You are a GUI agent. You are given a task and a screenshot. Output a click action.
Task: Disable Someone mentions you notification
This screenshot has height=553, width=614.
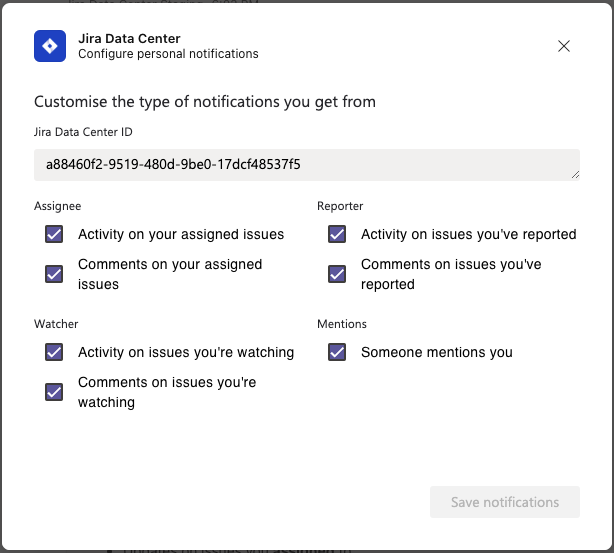(x=337, y=352)
